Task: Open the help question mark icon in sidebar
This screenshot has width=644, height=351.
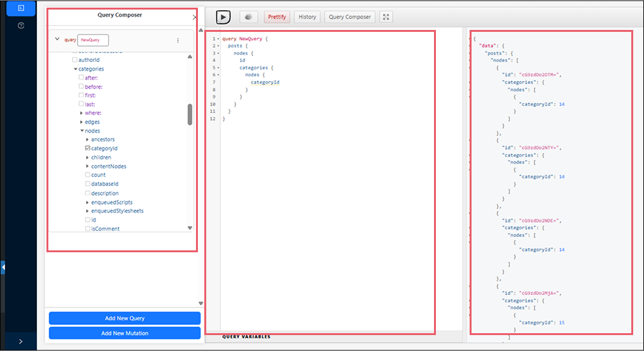Action: (21, 25)
